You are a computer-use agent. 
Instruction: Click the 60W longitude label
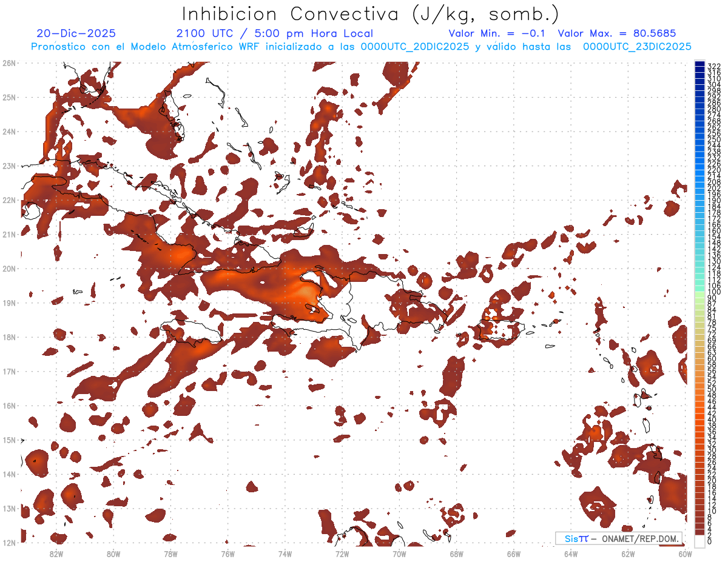click(x=686, y=554)
